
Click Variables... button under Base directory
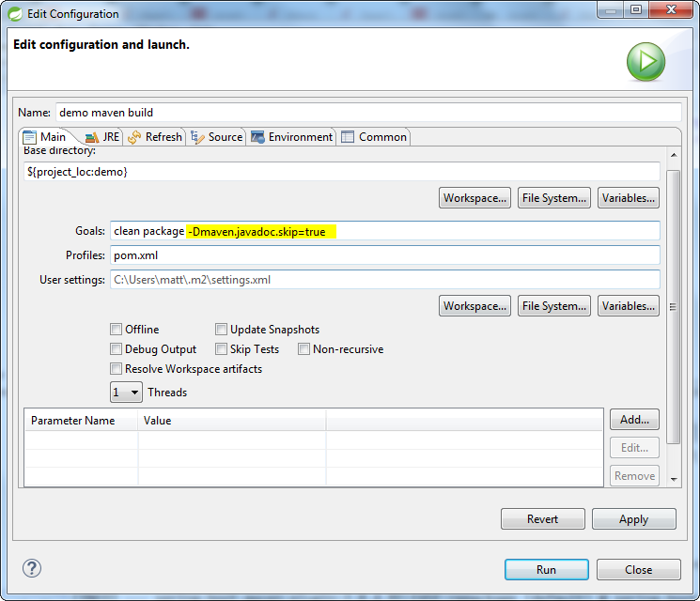pyautogui.click(x=628, y=198)
